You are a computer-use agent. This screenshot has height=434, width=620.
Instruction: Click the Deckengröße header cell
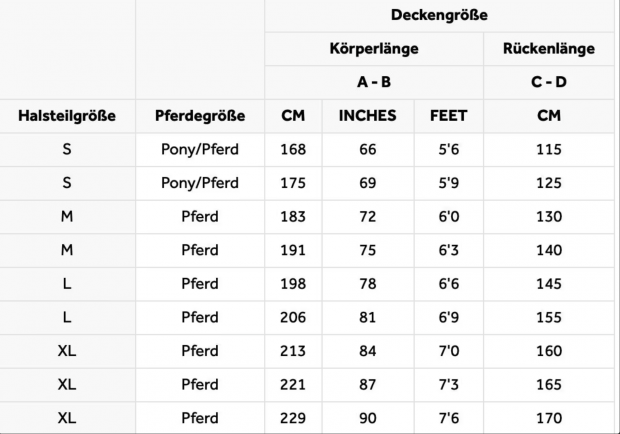439,15
